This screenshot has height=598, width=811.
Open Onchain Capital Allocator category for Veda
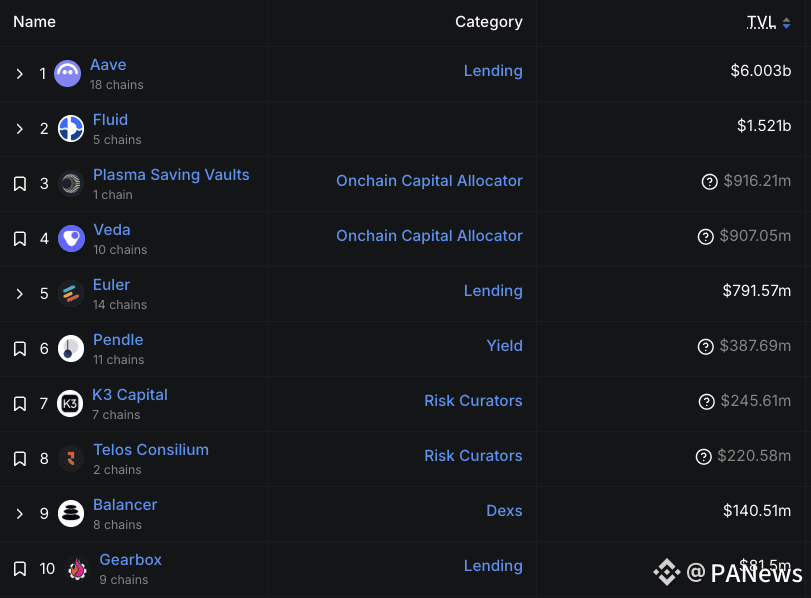(x=429, y=236)
